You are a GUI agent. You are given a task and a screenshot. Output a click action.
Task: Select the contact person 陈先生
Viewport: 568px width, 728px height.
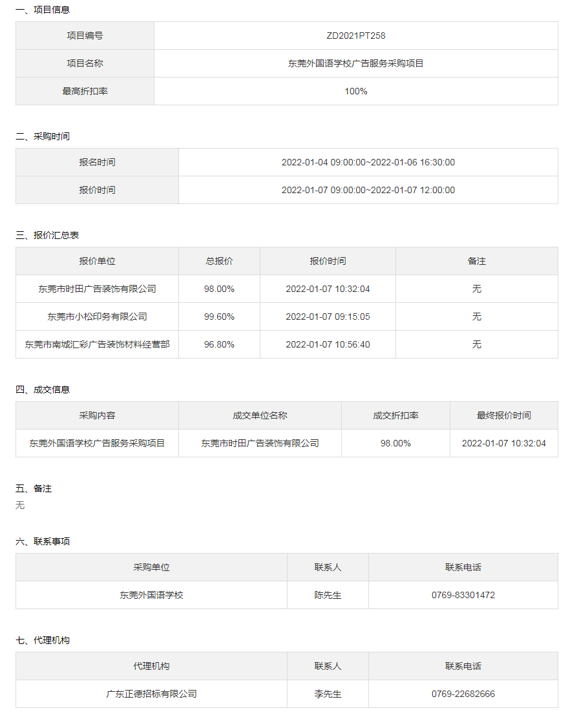click(328, 595)
